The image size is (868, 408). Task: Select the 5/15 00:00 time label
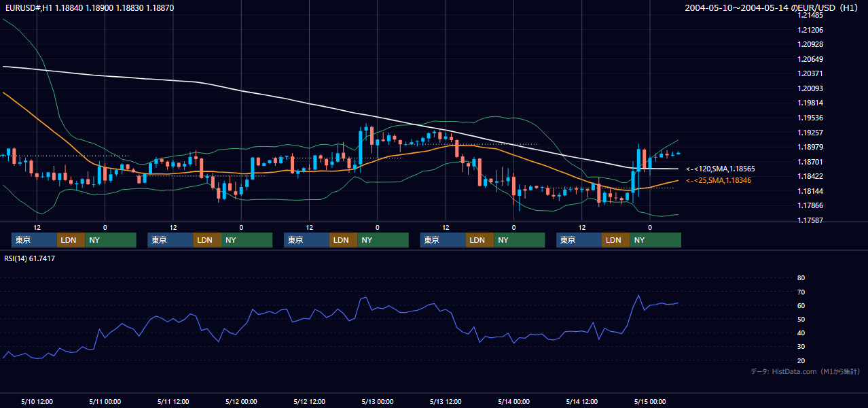(649, 401)
